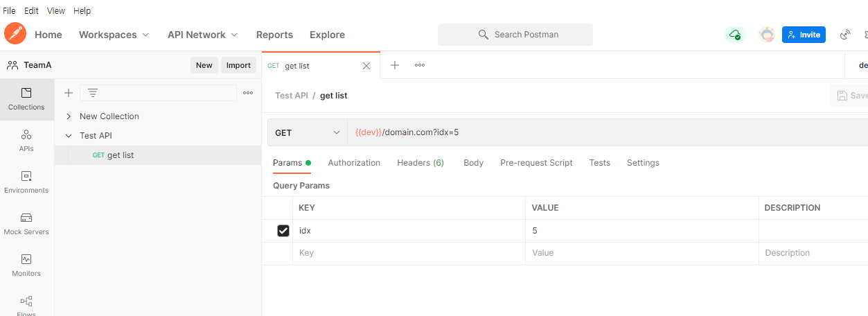The width and height of the screenshot is (868, 316).
Task: Open the View menu
Action: coord(56,11)
